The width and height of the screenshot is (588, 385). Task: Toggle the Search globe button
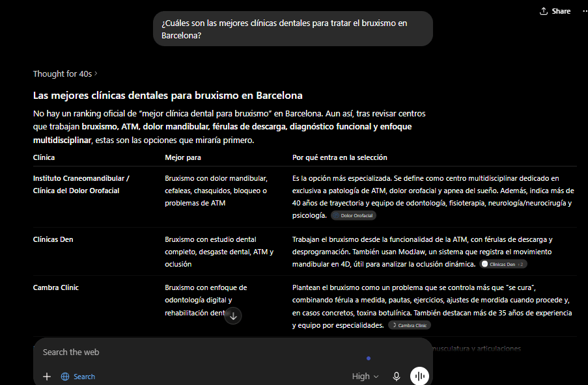pos(78,377)
